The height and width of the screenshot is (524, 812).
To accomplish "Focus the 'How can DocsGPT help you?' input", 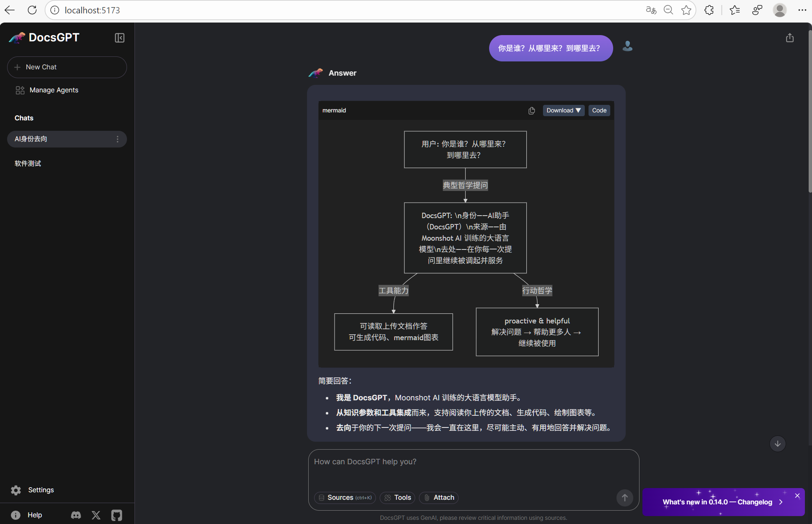I will click(473, 468).
